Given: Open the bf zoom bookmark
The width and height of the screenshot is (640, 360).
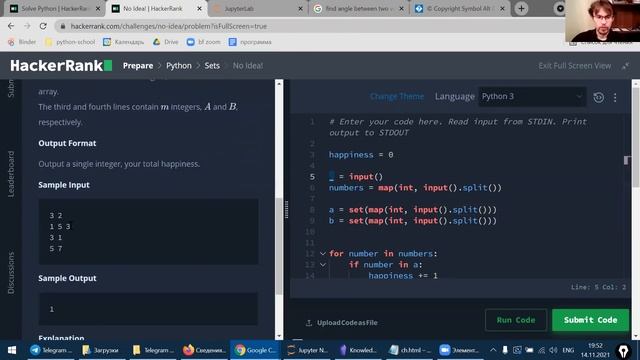Looking at the screenshot, I should click(x=203, y=42).
